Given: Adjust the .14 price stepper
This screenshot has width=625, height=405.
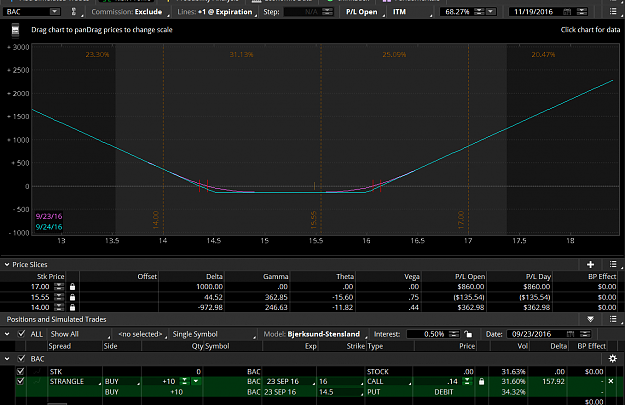Looking at the screenshot, I should [467, 381].
